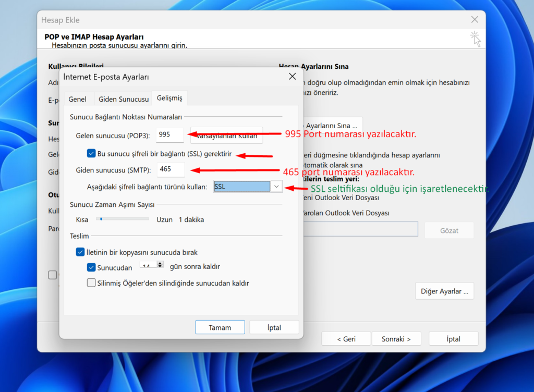
Task: Open the Giden Sunucusu tab
Action: click(124, 99)
